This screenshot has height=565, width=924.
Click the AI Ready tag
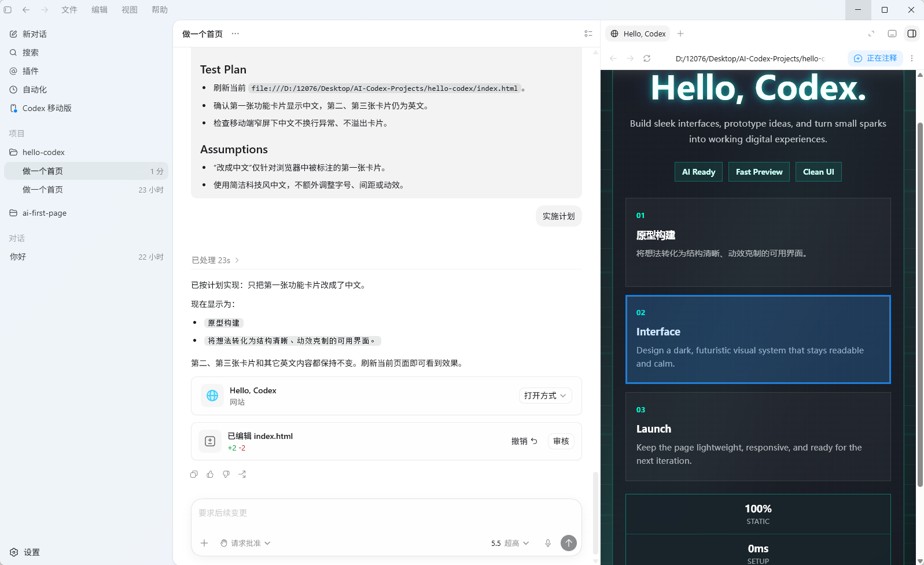tap(698, 172)
